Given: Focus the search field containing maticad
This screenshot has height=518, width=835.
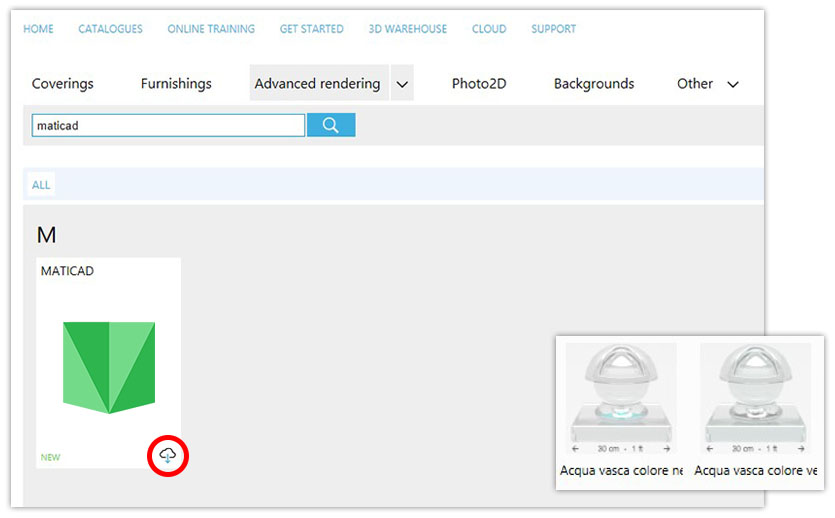Looking at the screenshot, I should tap(168, 126).
